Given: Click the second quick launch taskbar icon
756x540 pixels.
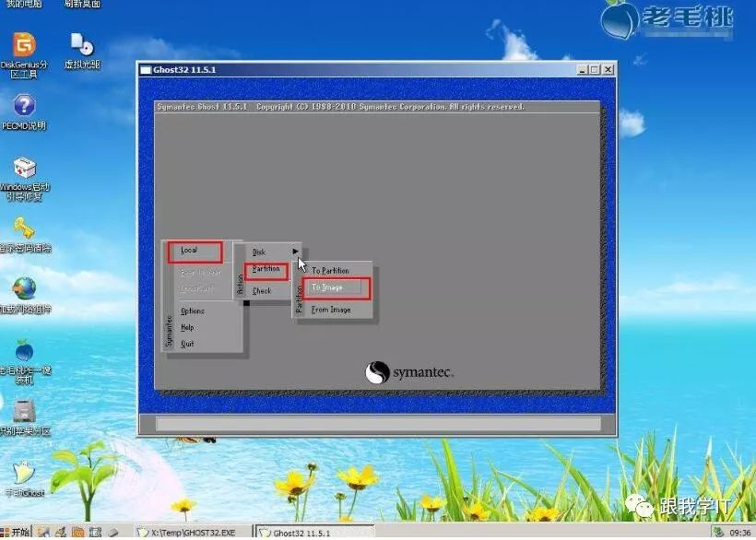Looking at the screenshot, I should click(61, 532).
